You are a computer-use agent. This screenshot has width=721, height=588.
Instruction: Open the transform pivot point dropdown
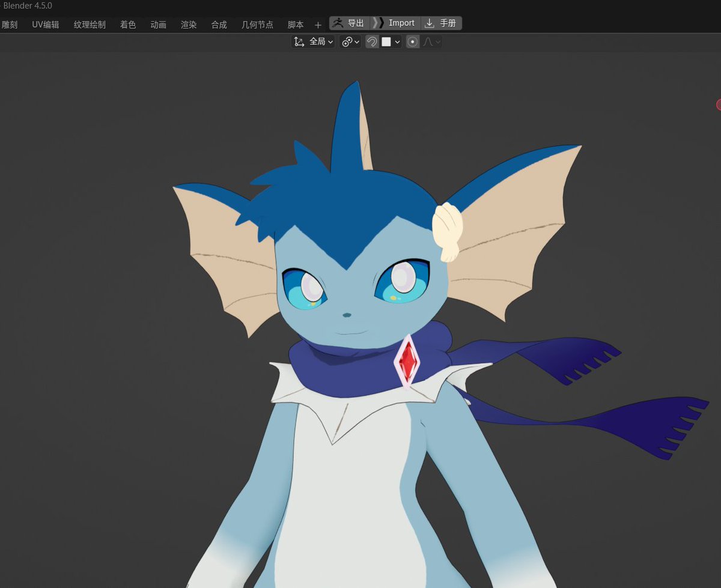coord(350,41)
